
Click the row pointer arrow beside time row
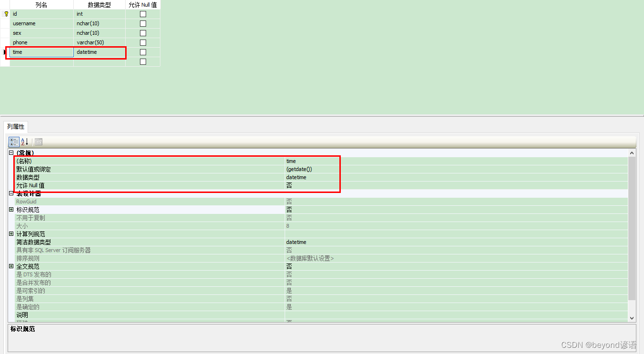coord(5,52)
